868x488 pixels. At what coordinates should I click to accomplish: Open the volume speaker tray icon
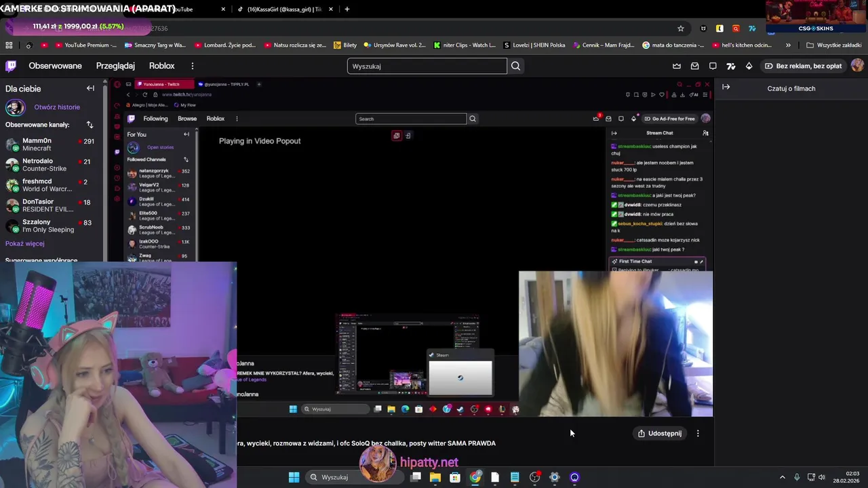(822, 477)
